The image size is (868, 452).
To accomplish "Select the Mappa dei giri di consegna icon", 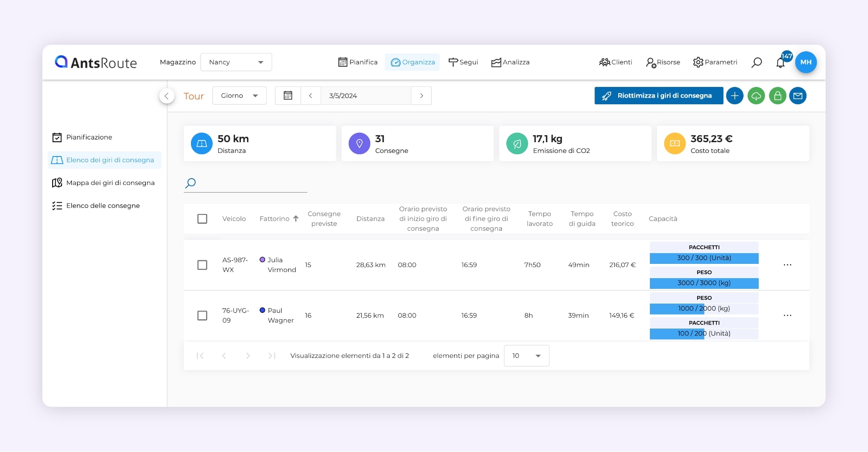I will pos(57,183).
